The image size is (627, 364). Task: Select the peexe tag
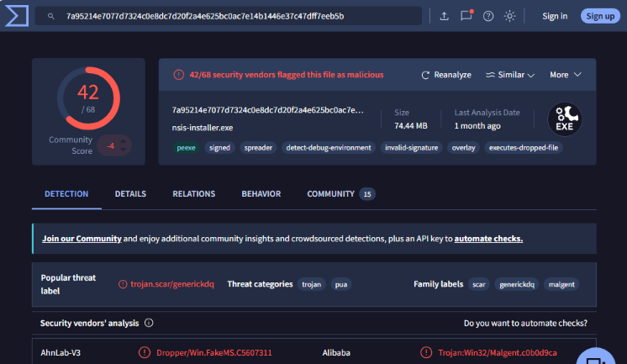186,148
